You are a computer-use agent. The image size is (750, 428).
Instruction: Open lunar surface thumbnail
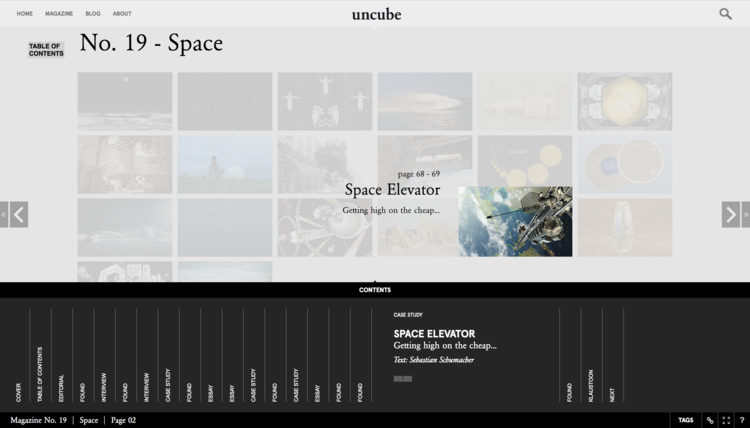pyautogui.click(x=125, y=101)
